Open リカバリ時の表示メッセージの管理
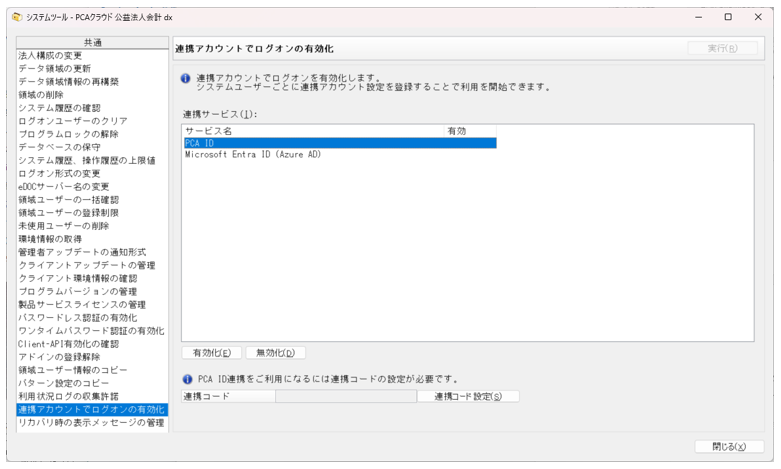 pos(91,423)
